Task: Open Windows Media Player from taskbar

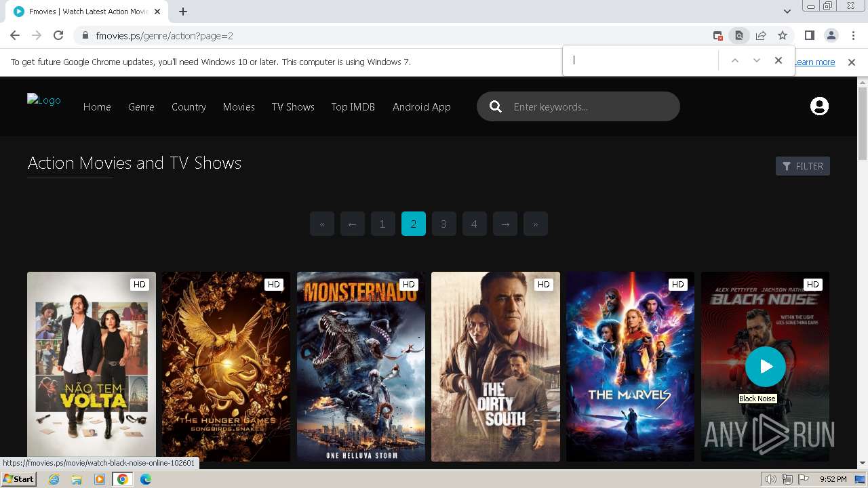Action: pos(100,479)
